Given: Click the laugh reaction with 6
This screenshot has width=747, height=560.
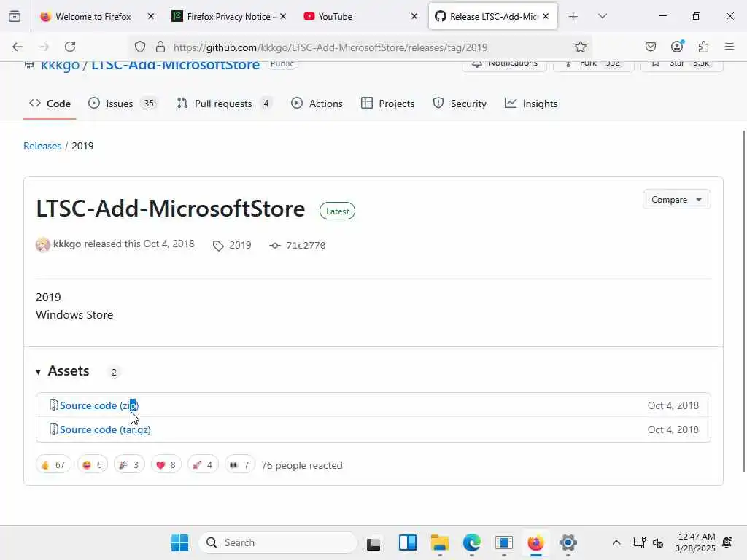Looking at the screenshot, I should 93,464.
